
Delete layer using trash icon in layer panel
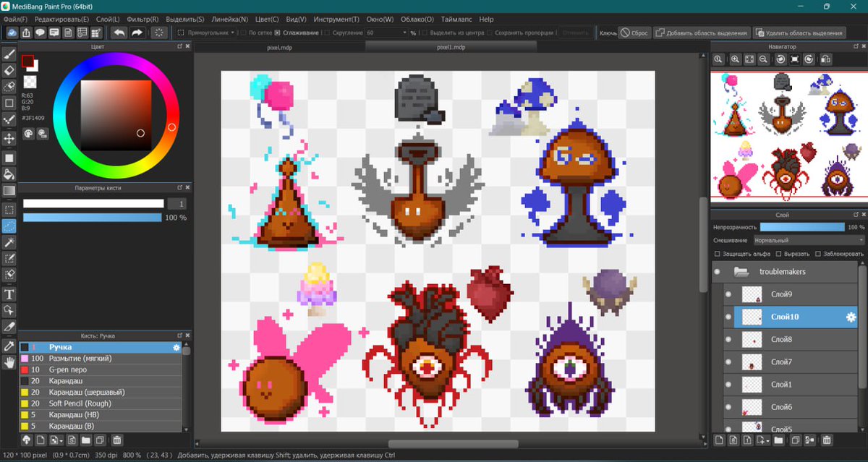click(827, 440)
